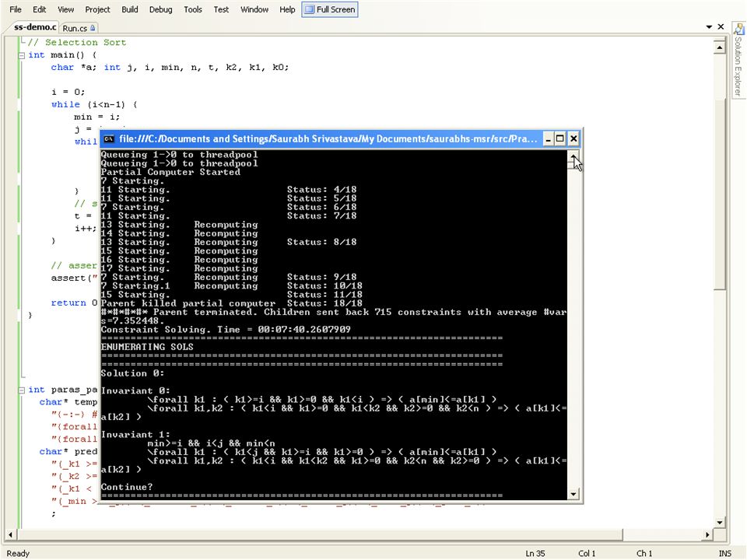Click 'INS' indicator in status bar

coord(724,553)
